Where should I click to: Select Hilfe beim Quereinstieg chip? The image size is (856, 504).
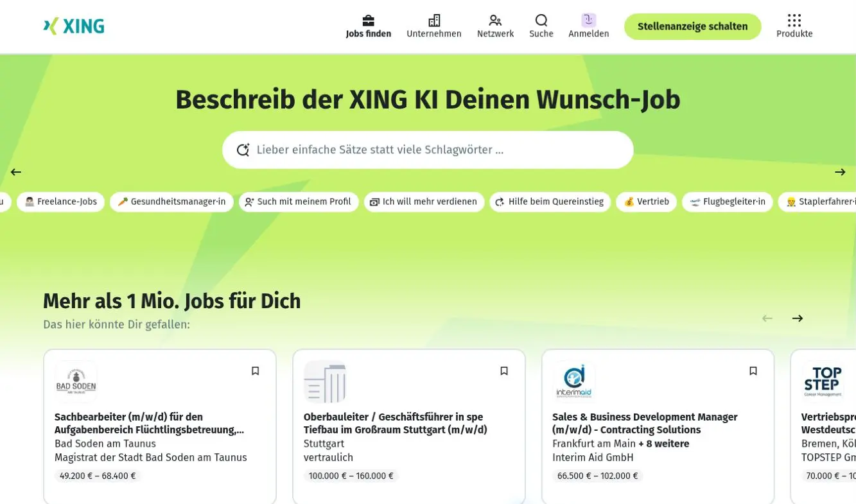550,202
